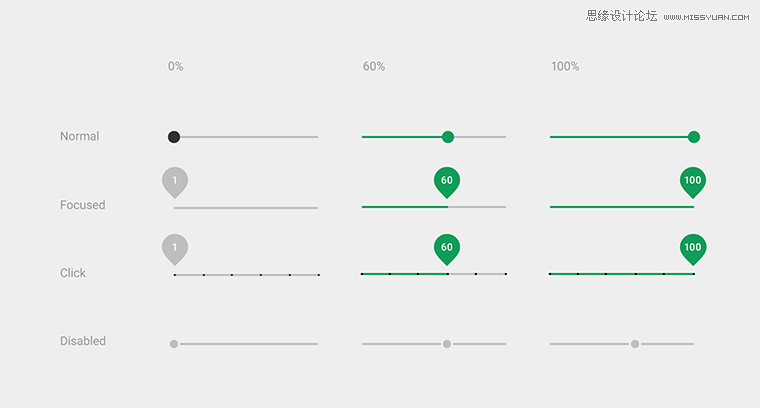This screenshot has width=760, height=408.
Task: Click the gray value bubble showing 1 in Focused row
Action: pos(175,183)
